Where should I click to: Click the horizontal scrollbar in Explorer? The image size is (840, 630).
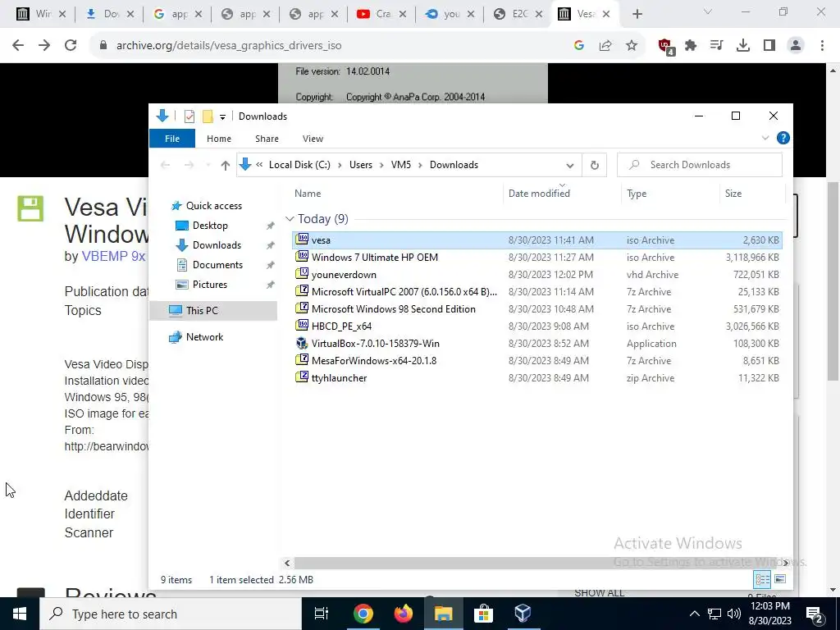tap(536, 563)
